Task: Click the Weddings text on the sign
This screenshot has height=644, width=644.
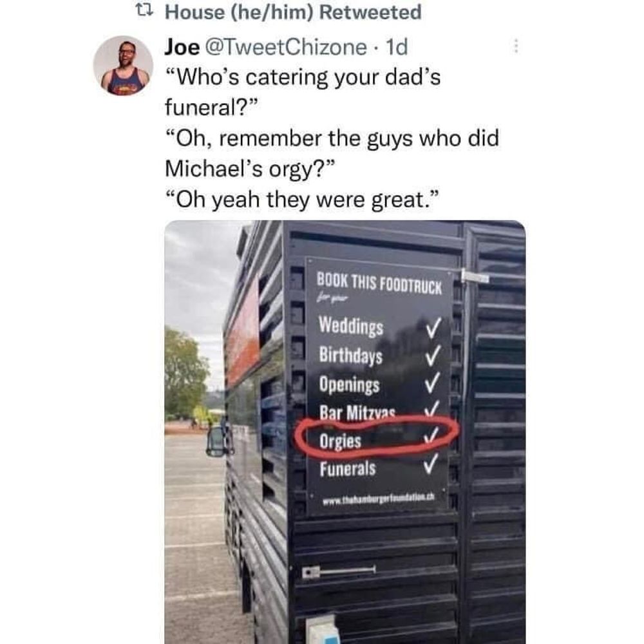Action: click(351, 327)
